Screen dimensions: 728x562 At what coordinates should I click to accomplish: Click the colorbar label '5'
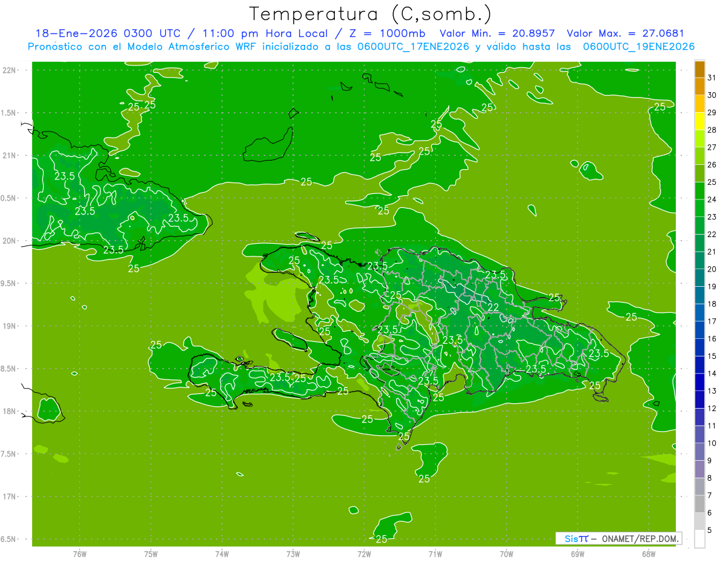(710, 530)
